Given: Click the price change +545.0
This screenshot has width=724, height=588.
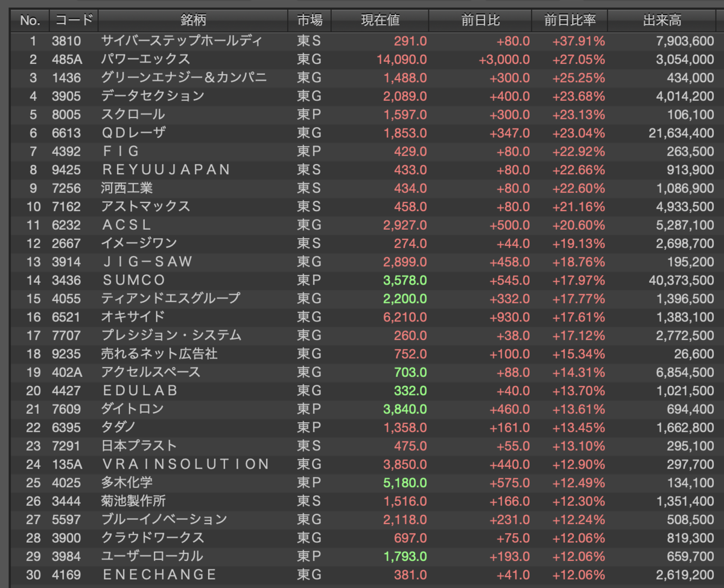Looking at the screenshot, I should [x=509, y=280].
